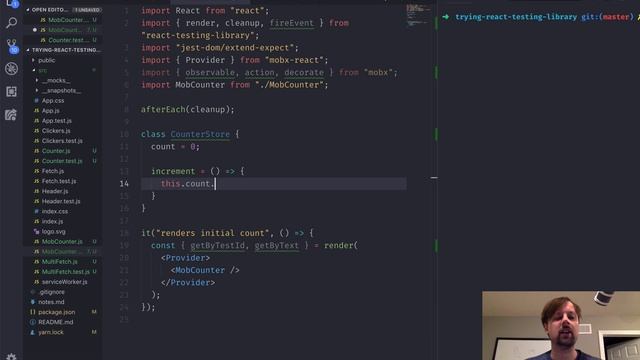The height and width of the screenshot is (360, 640).
Task: Collapse the Open Editors section
Action: pyautogui.click(x=28, y=9)
